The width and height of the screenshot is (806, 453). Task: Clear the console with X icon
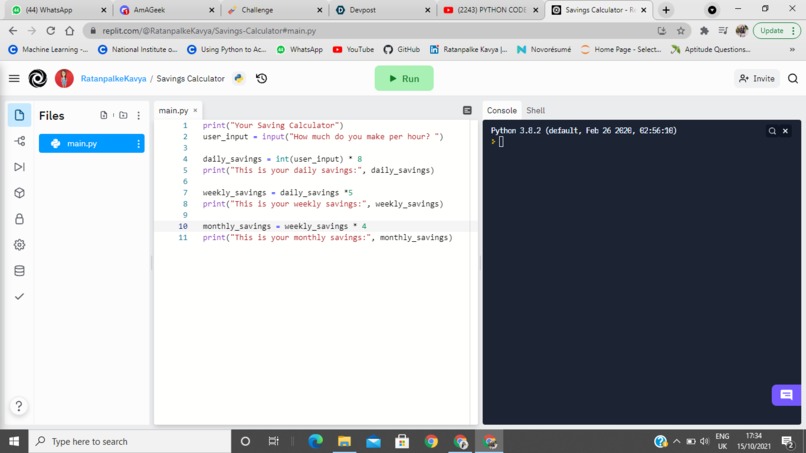[785, 131]
